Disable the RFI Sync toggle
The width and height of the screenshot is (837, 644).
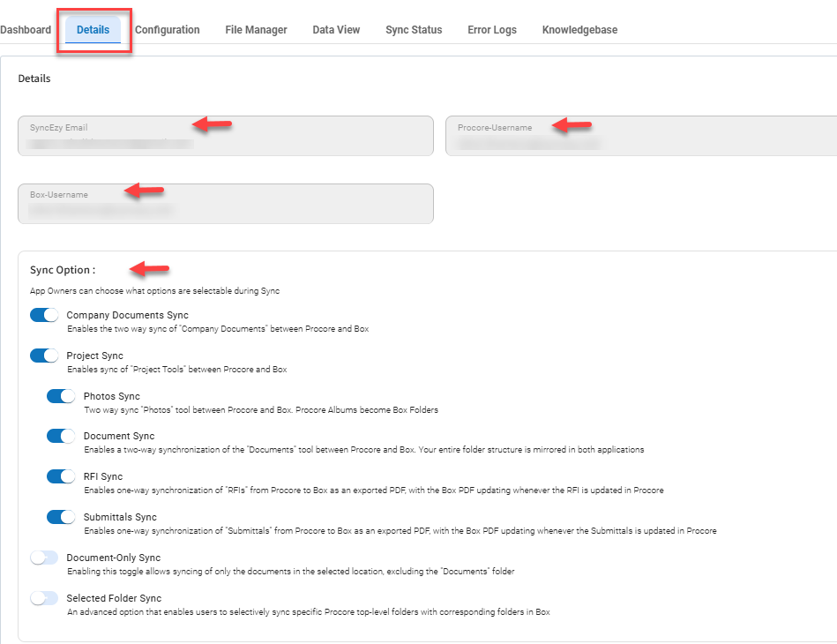[61, 476]
